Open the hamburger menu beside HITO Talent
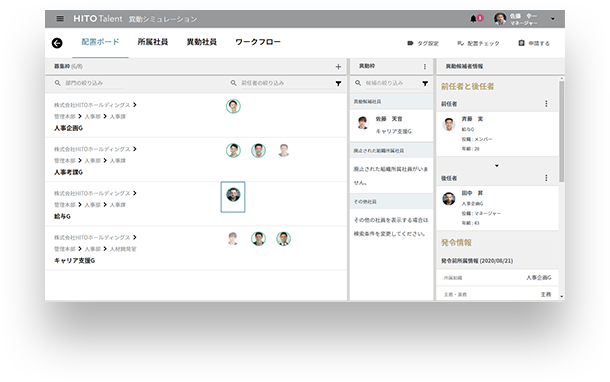 pyautogui.click(x=60, y=18)
